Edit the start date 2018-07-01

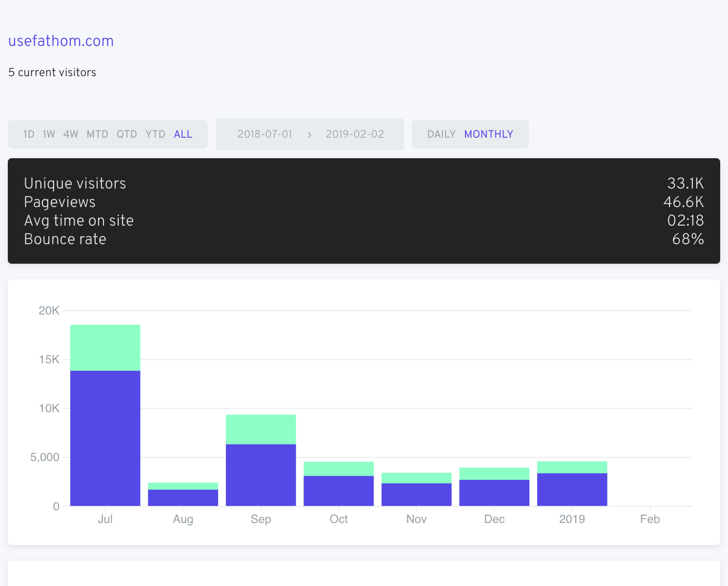coord(265,134)
